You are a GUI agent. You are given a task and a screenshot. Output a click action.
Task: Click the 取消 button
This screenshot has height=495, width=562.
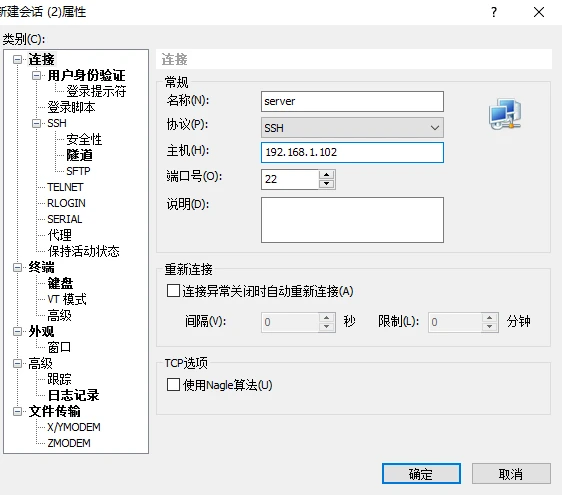(511, 473)
